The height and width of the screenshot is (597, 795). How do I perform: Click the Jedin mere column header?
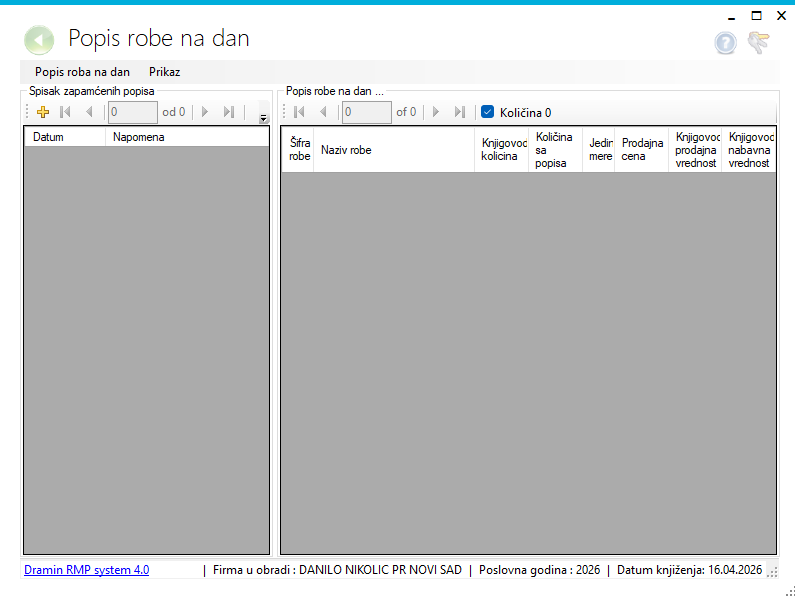[x=598, y=150]
